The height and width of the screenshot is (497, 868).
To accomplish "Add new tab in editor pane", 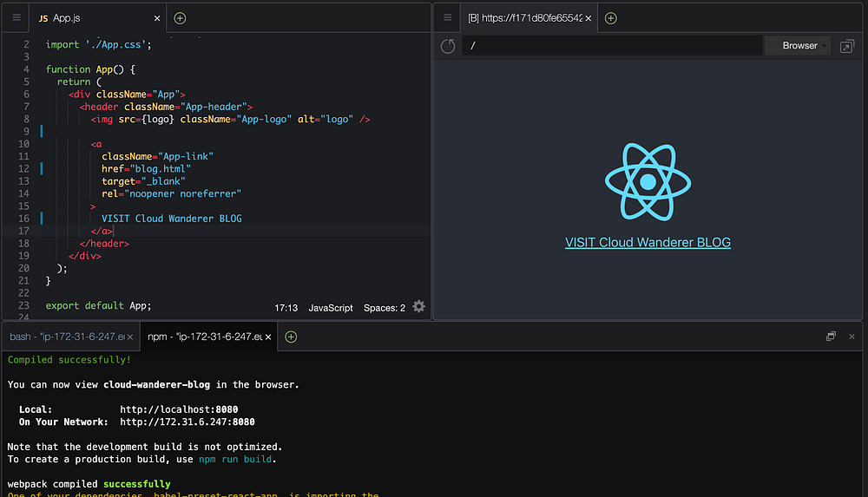I will pyautogui.click(x=180, y=18).
